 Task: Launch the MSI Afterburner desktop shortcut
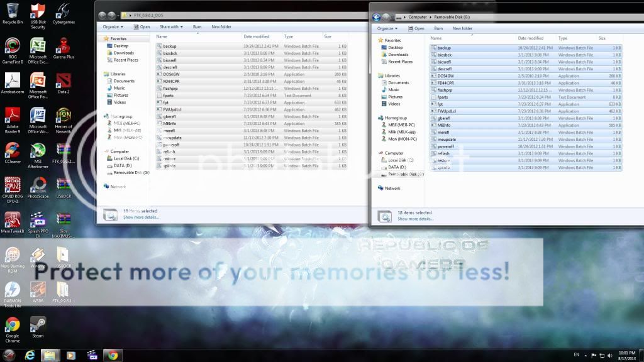38,151
